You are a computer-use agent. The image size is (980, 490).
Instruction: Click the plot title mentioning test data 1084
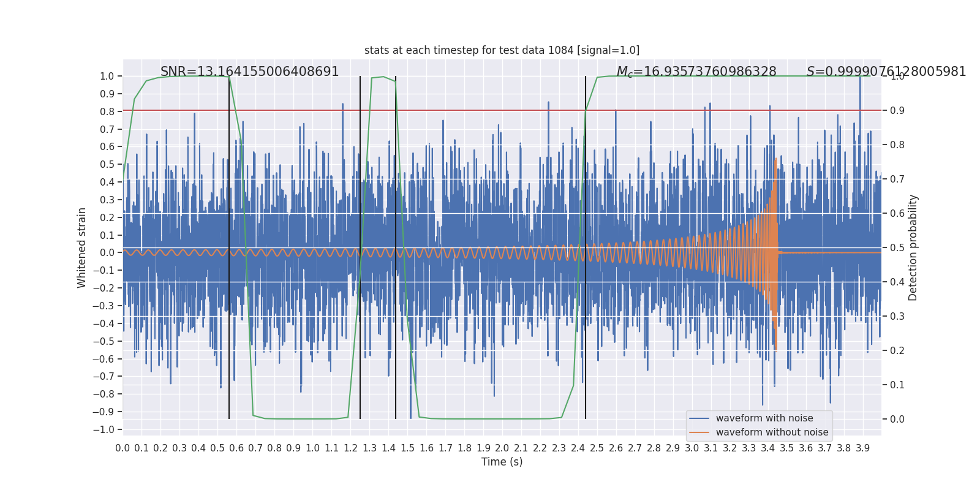[502, 50]
